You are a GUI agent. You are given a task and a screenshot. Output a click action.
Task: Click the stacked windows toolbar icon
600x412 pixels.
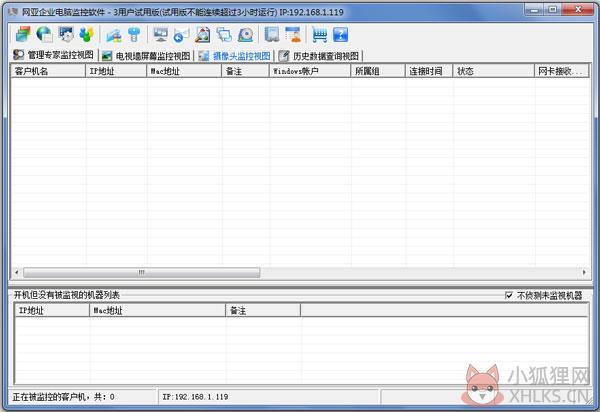(23, 34)
